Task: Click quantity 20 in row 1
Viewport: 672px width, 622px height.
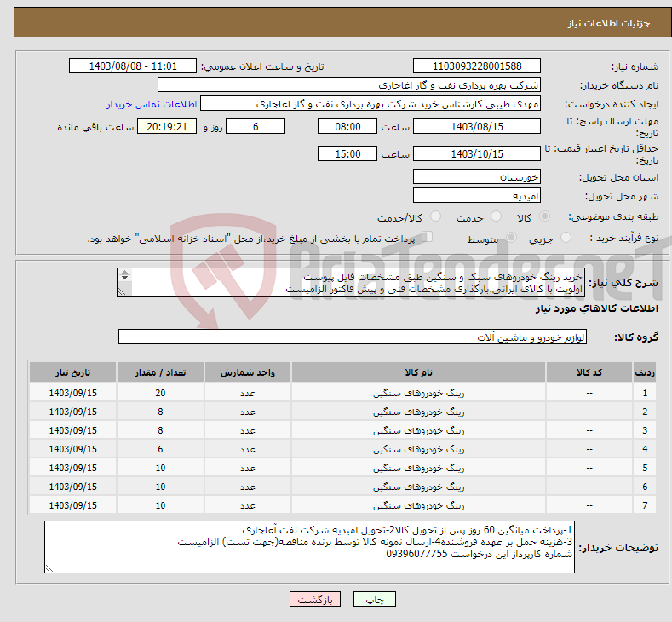Action: [160, 393]
